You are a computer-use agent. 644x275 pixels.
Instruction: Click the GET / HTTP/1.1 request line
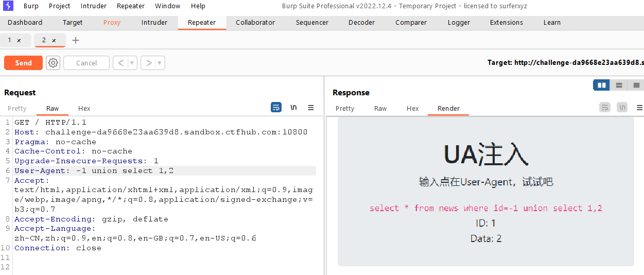[50, 123]
